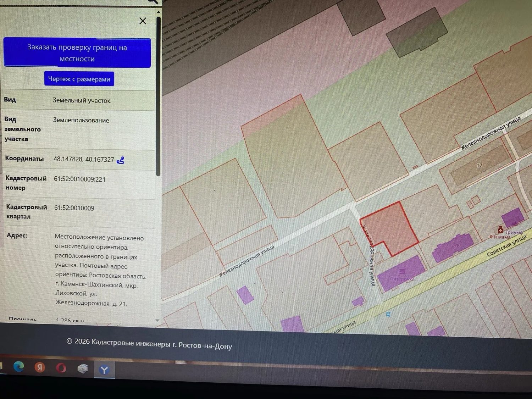Screen dimensions: 532x399
Task: Close the parcel info panel
Action: click(x=143, y=21)
